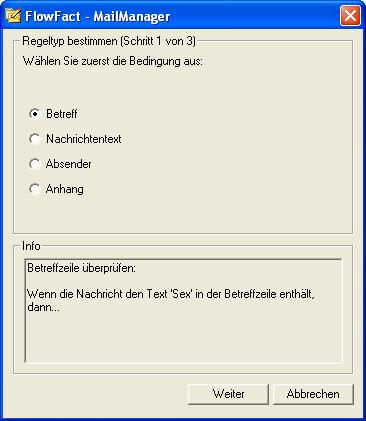Close the MailManager dialog window
Viewport: 366px width, 421px height.
(x=350, y=16)
